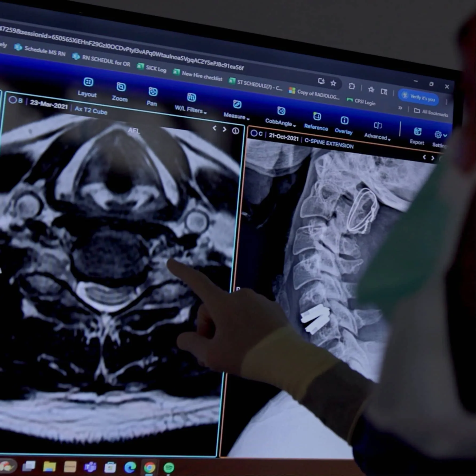Open viewport info for the Ax T2 Cube series
Screen dimensions: 476x476
pyautogui.click(x=236, y=130)
